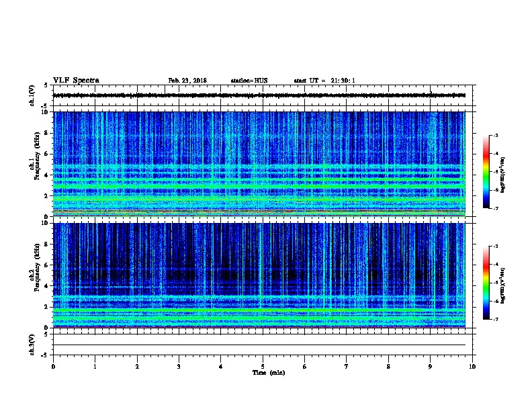Click the "5" tick of the ch.1(V) axis
Screen dimensions: 532x411
pyautogui.click(x=46, y=85)
